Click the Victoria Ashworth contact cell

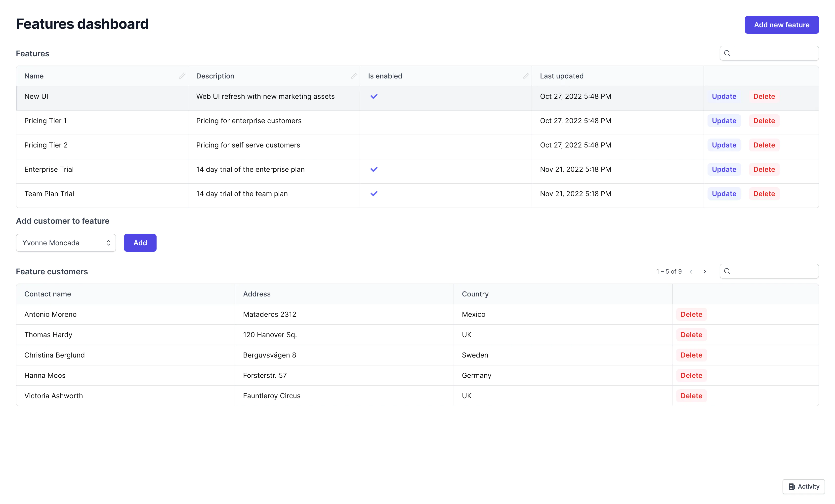[x=125, y=396]
